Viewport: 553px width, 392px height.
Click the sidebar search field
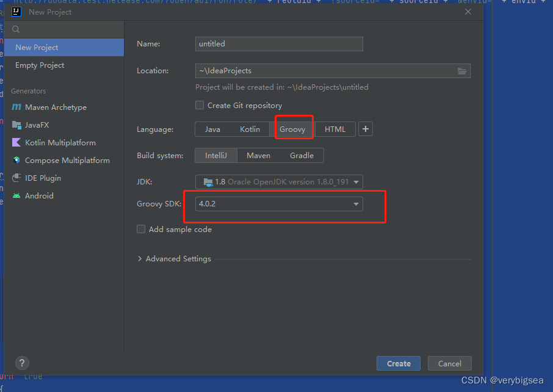click(x=64, y=29)
